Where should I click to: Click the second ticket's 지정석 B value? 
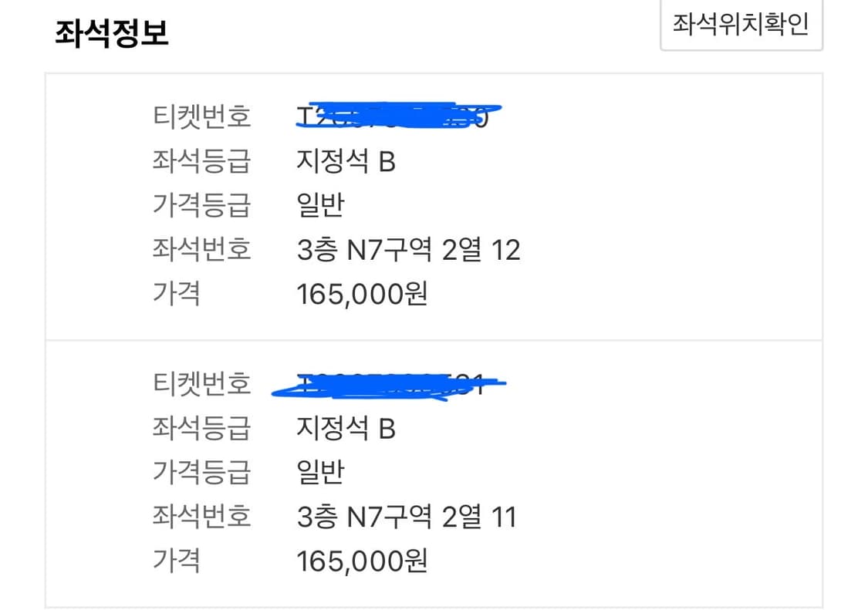[x=346, y=429]
